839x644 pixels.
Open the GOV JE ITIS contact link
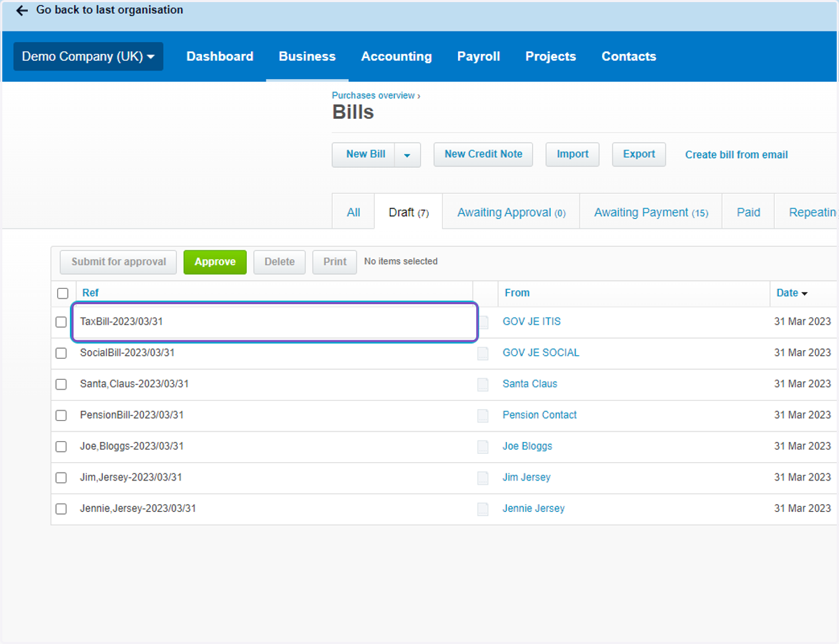point(531,322)
